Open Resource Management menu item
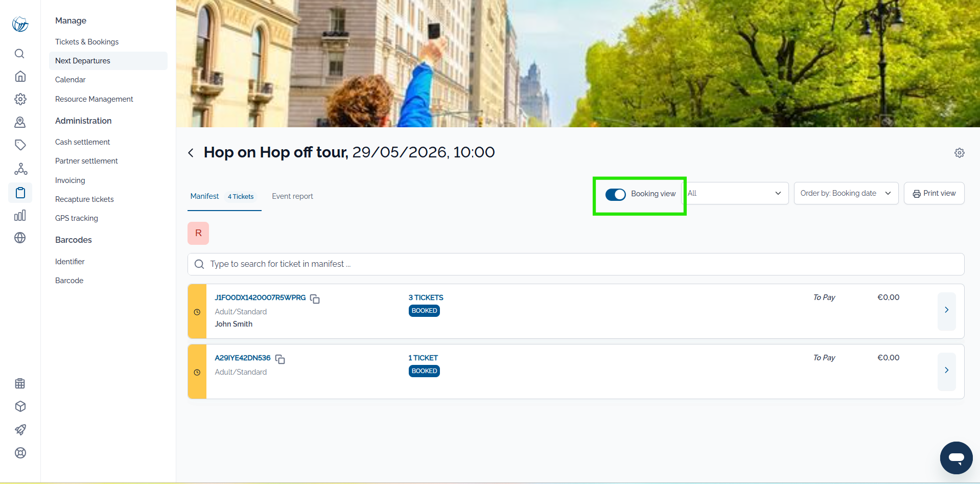This screenshot has height=484, width=980. click(94, 99)
